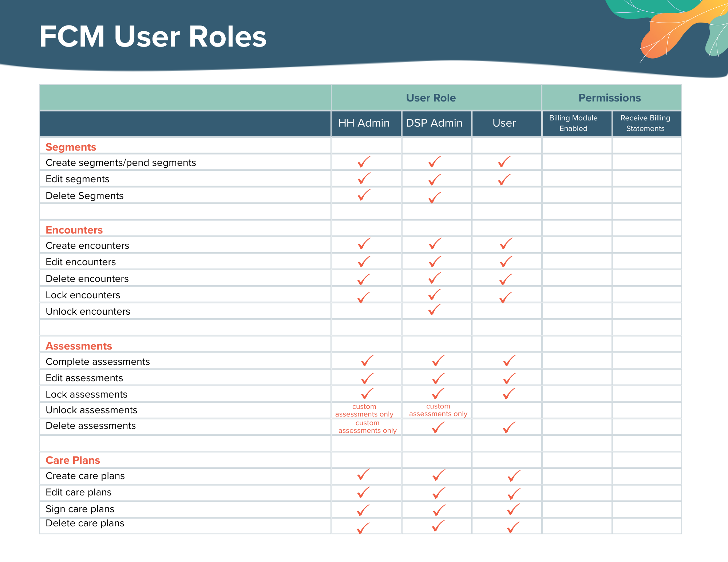Click HH Admin checkmark for Create segments/pend segments
Image resolution: width=728 pixels, height=562 pixels.
(364, 162)
